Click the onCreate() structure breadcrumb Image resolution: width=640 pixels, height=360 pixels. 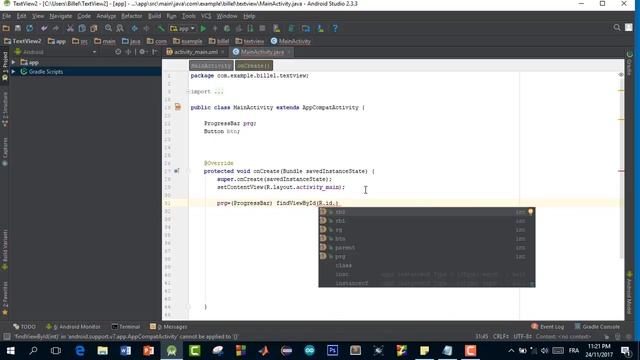click(253, 66)
